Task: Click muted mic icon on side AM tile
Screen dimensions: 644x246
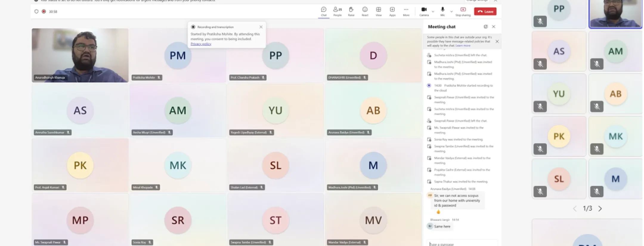Action: (x=597, y=64)
